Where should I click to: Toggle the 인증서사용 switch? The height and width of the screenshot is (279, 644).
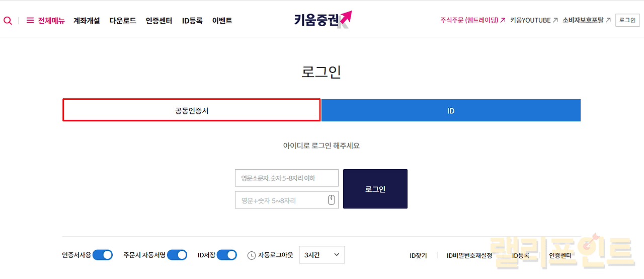click(x=103, y=255)
